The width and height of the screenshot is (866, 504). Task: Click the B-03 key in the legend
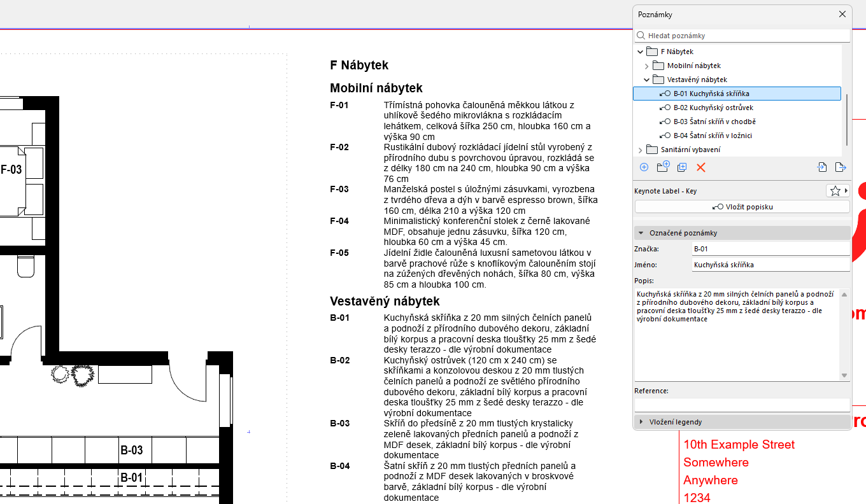(340, 423)
